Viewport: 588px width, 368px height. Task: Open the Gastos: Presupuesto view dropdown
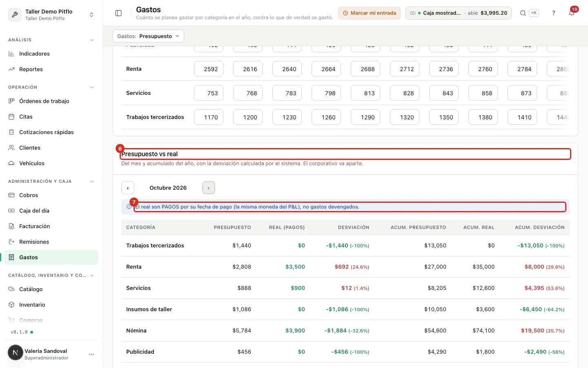(148, 36)
